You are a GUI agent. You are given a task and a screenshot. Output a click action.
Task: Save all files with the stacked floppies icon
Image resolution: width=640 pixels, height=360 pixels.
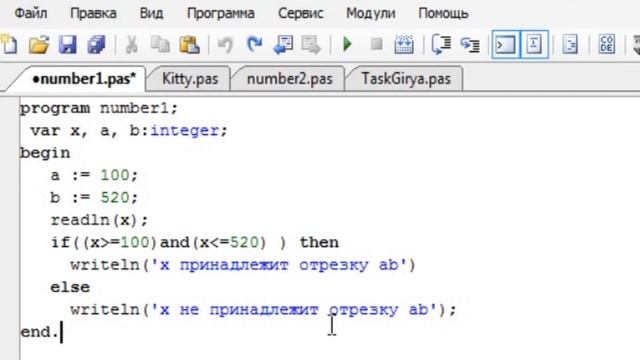click(x=96, y=44)
